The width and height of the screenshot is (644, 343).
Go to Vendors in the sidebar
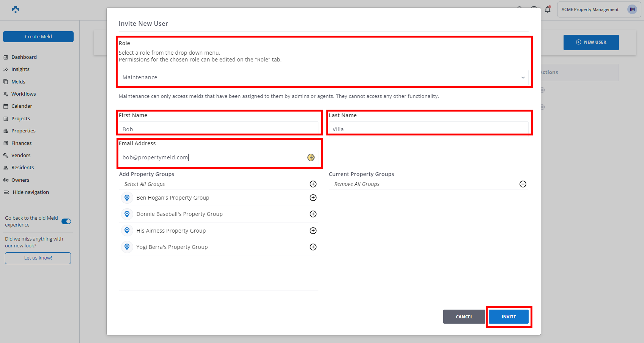click(x=21, y=156)
